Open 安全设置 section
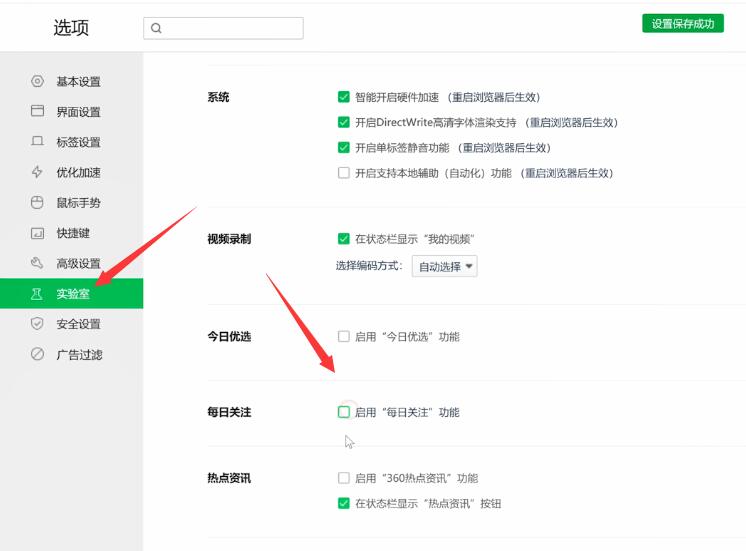The height and width of the screenshot is (551, 746). tap(71, 324)
